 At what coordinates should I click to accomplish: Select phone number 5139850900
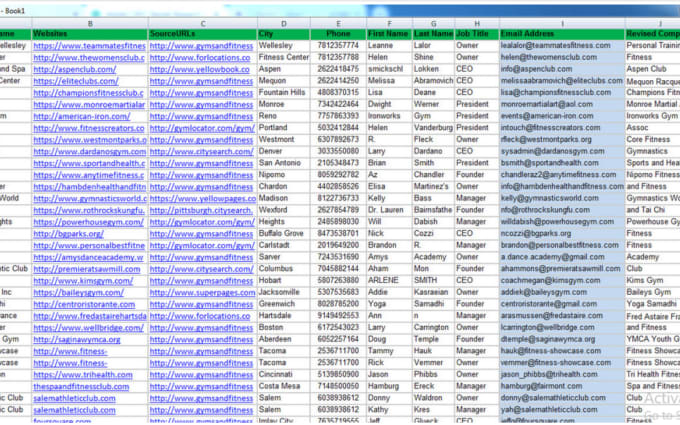338,375
